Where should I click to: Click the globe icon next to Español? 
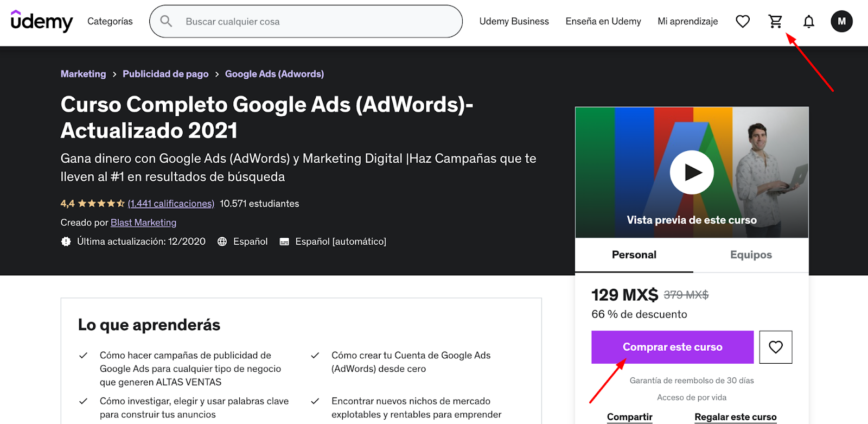222,242
